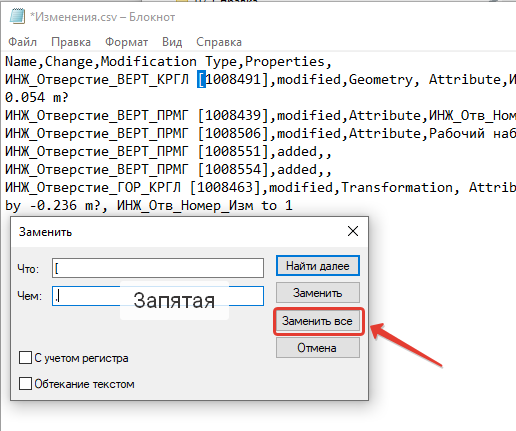The width and height of the screenshot is (516, 431).
Task: Focus the Что search input field
Action: pos(158,268)
